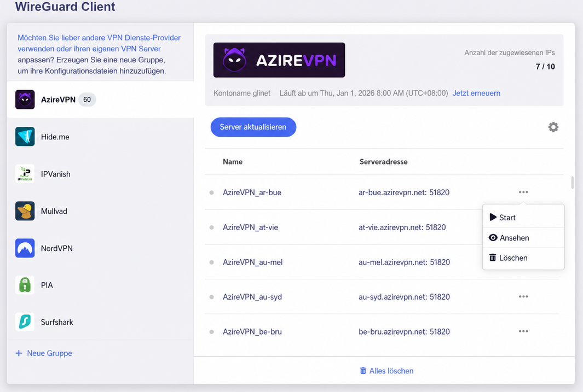Open the Mullvad group
The image size is (583, 392).
point(100,211)
